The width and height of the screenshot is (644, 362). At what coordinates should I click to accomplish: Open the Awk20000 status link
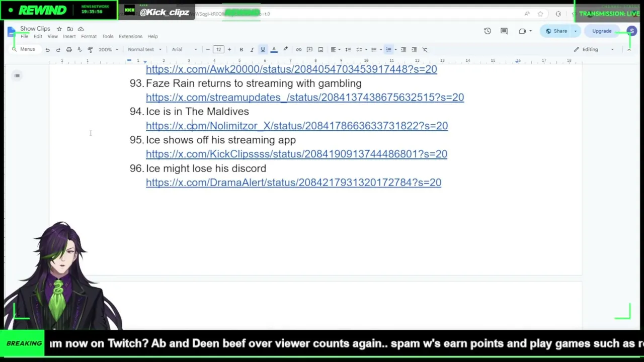291,69
